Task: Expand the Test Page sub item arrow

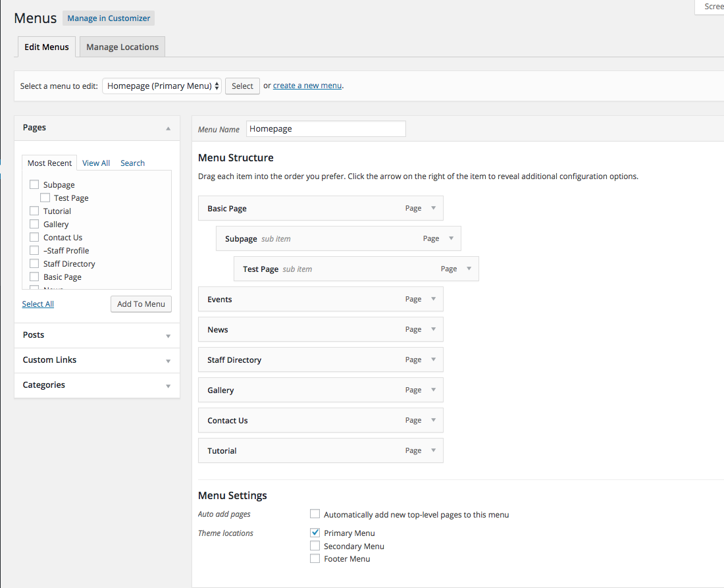Action: (x=469, y=269)
